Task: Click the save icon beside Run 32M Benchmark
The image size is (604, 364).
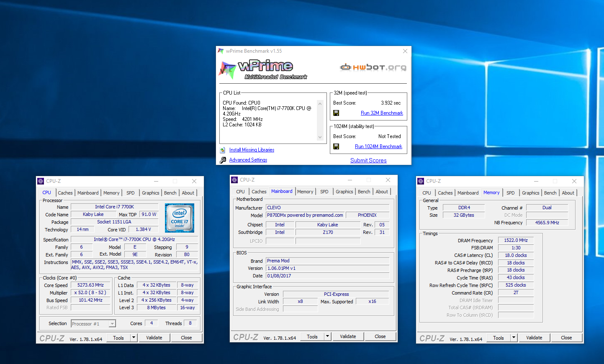Action: (336, 113)
